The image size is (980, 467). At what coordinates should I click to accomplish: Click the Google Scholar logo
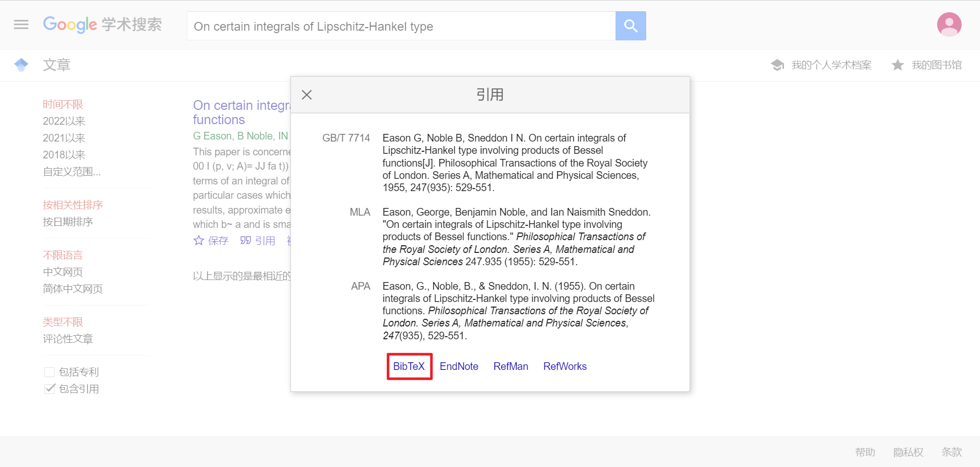click(102, 25)
